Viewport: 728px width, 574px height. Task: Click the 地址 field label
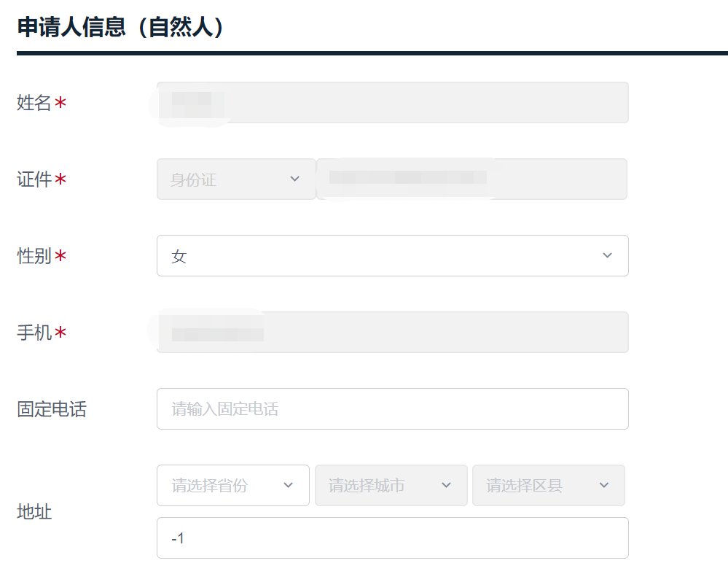[34, 512]
